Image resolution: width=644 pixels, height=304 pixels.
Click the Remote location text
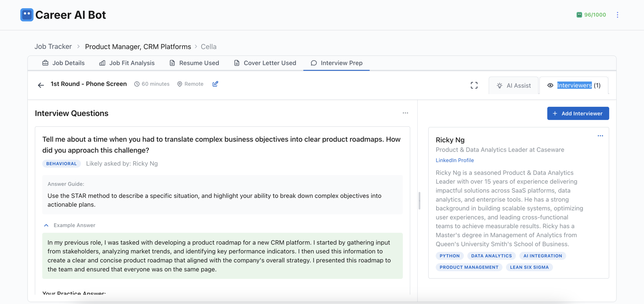click(194, 84)
